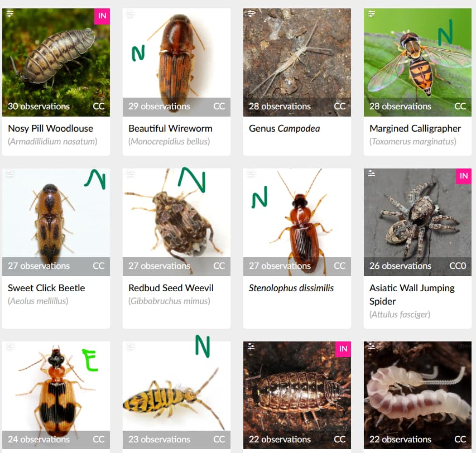The width and height of the screenshot is (476, 453).
Task: Click pink IN badge on Nosy Pill Woodlouse
Action: (102, 16)
